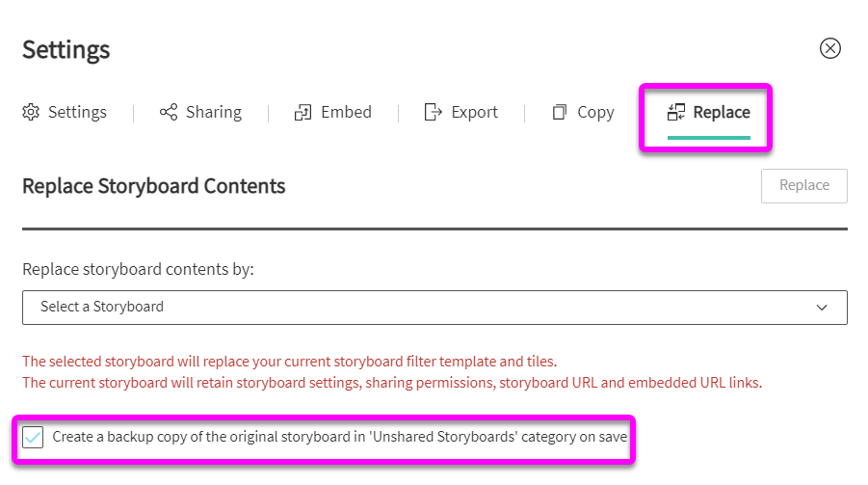Select the Export tab label
The width and height of the screenshot is (868, 485).
[x=474, y=113]
